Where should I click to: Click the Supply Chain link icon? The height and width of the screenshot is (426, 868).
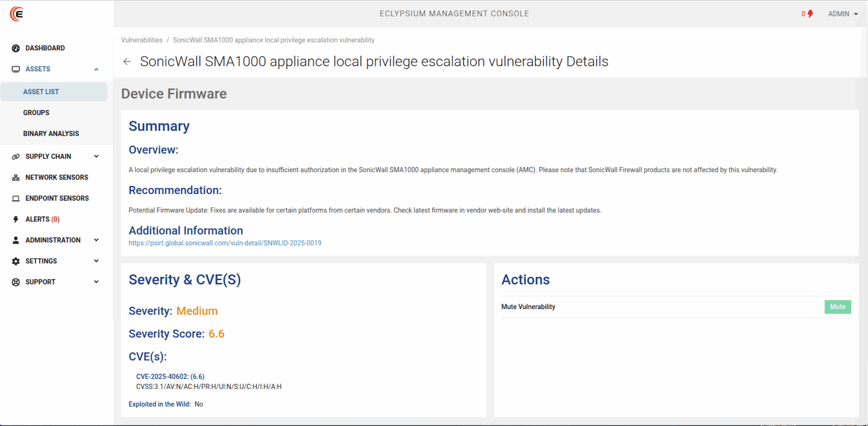[16, 156]
